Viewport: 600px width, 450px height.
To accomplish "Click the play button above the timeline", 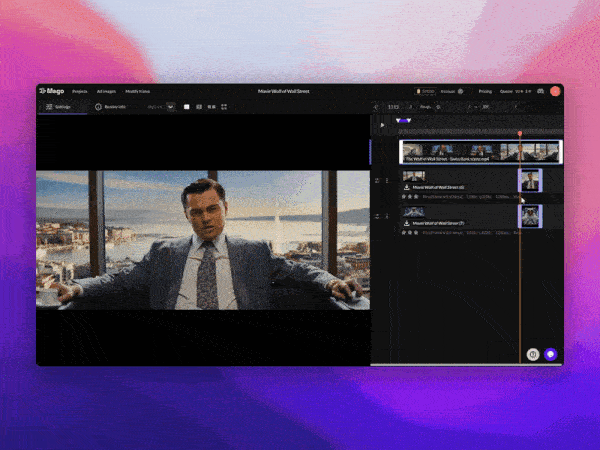I will click(382, 125).
